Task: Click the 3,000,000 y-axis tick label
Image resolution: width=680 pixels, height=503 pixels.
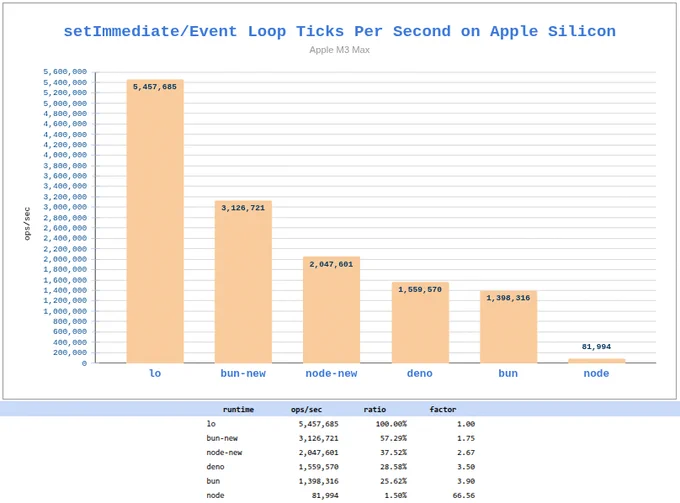Action: pos(65,207)
